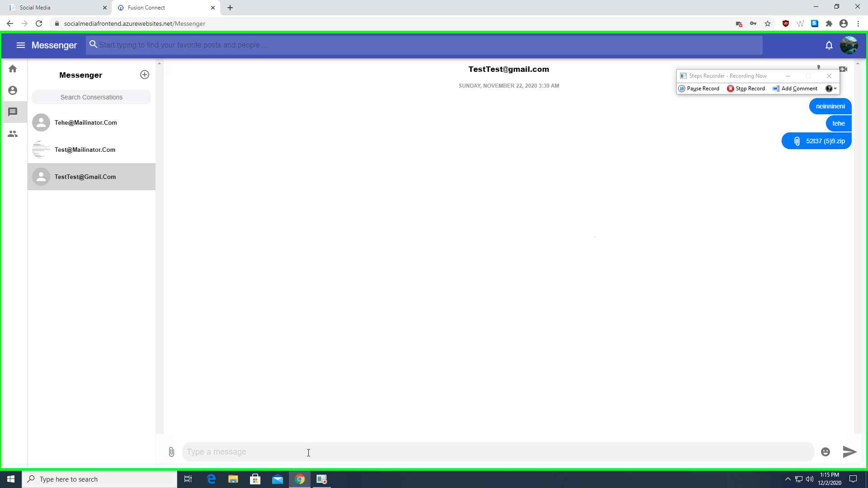The image size is (868, 488).
Task: Open the Action Center notifications
Action: pyautogui.click(x=853, y=479)
